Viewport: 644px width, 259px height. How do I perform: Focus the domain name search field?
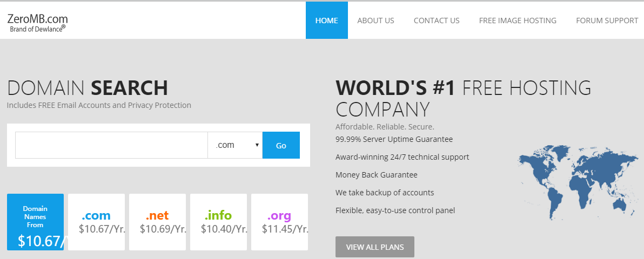[111, 145]
